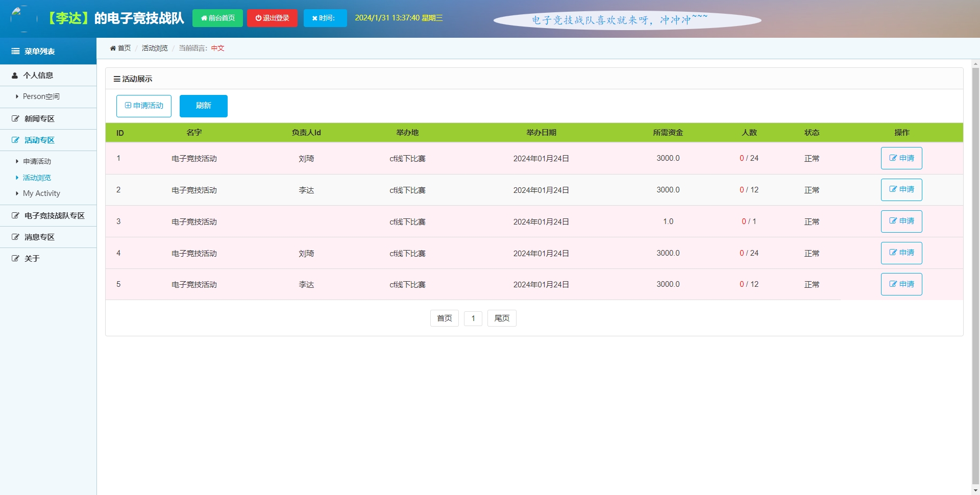Screen dimensions: 980x495
Task: Click the user icon next to 个人信息
Action: [x=15, y=76]
